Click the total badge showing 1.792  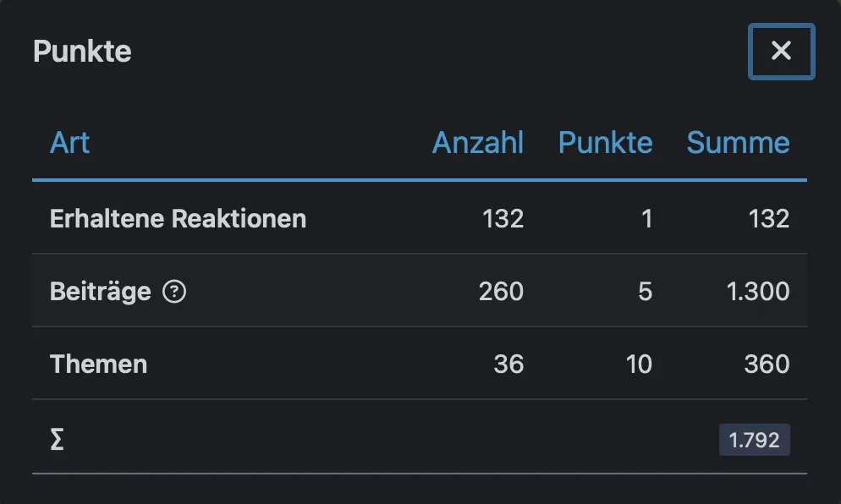coord(754,440)
